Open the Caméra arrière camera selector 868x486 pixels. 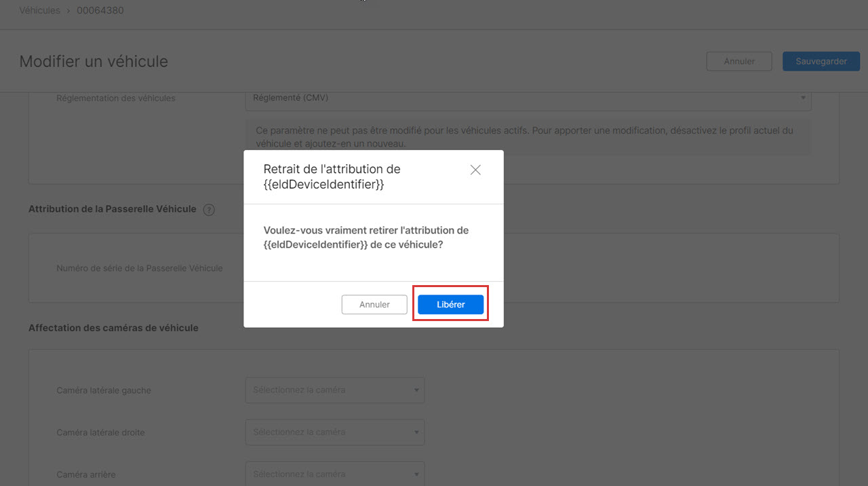(x=334, y=474)
